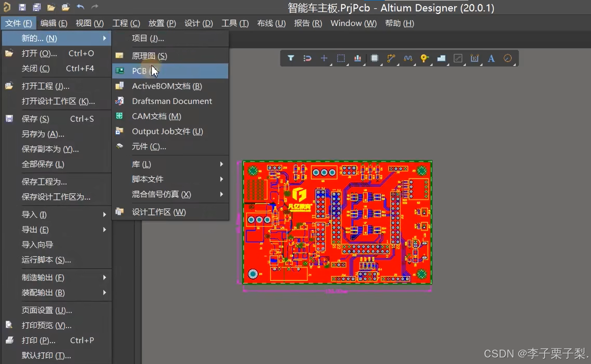
Task: Click the Open Project icon in title bar
Action: click(x=66, y=7)
